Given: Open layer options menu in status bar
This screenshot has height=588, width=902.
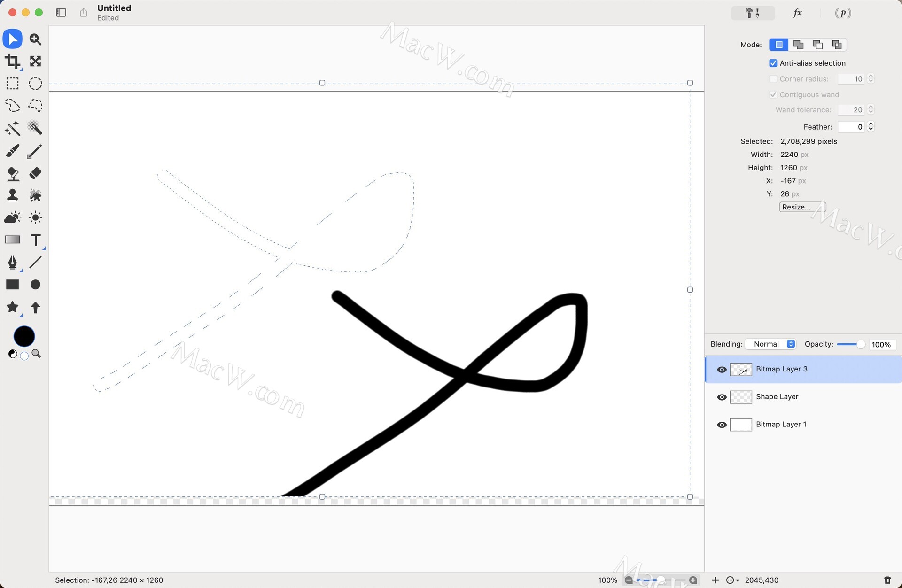Looking at the screenshot, I should coord(732,580).
